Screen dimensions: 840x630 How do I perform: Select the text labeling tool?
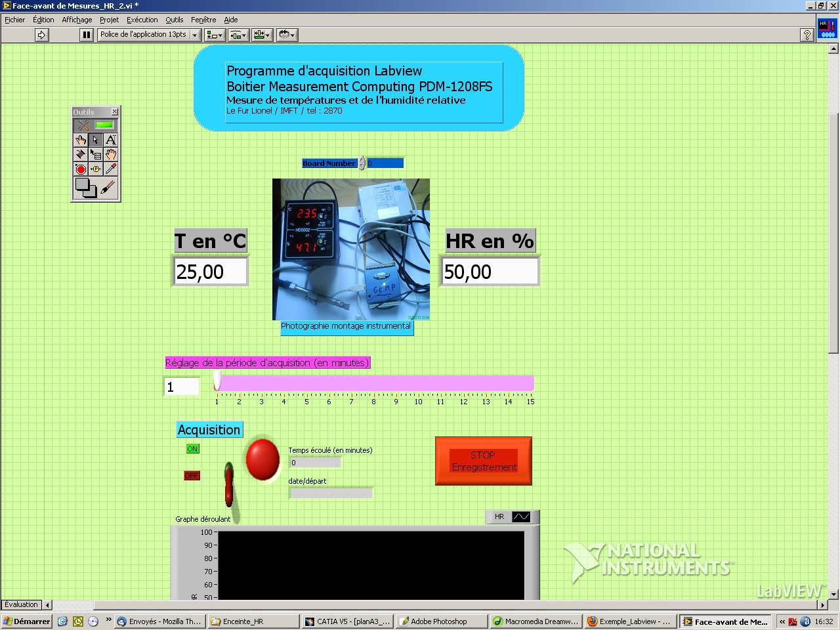(111, 140)
